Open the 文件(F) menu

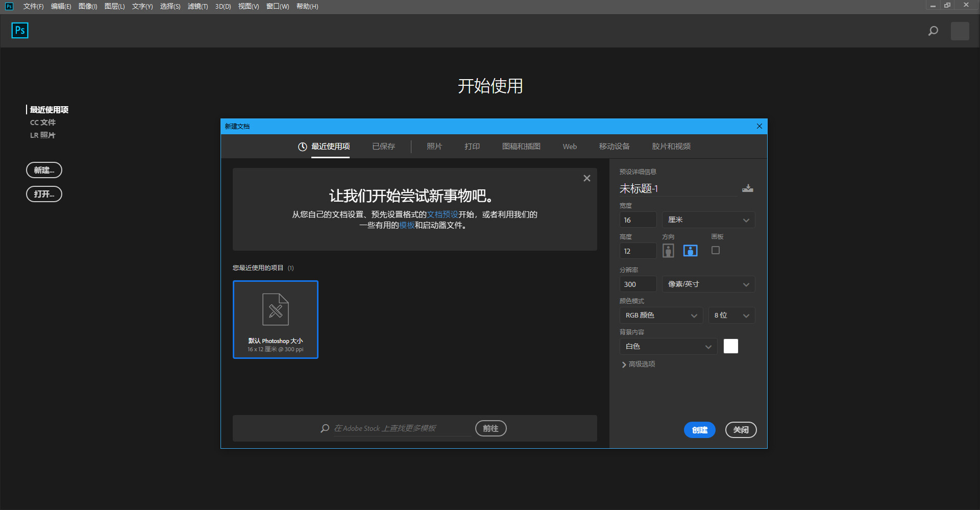pyautogui.click(x=33, y=6)
